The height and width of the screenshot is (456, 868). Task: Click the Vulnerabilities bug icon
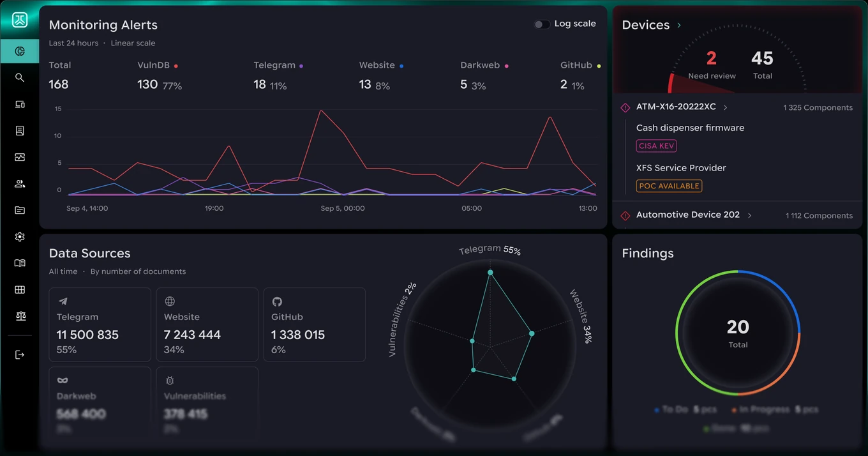coord(170,381)
